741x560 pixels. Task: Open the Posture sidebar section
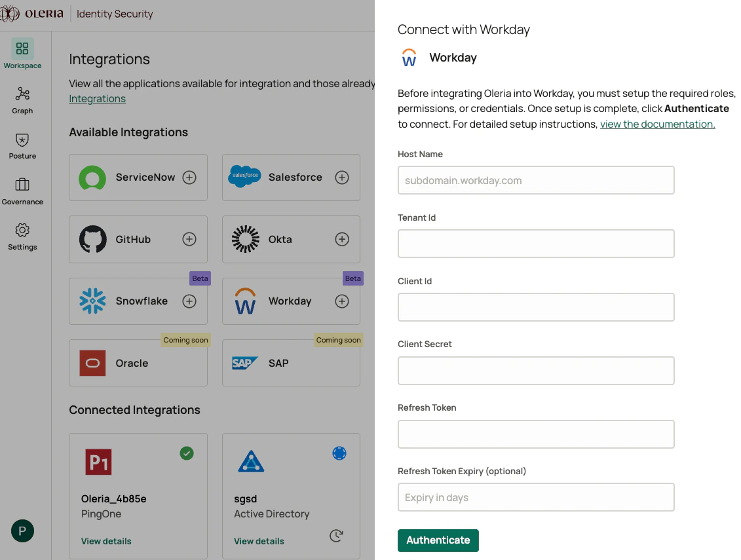pos(22,145)
